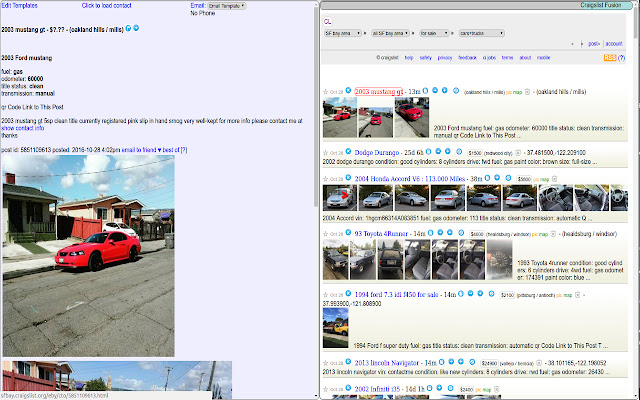
Task: Click the blue X icon beside Dodge Durango listing
Action: [x=348, y=151]
